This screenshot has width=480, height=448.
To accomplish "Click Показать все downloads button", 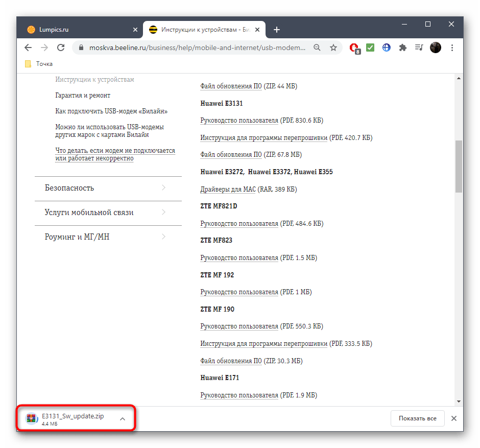I will (x=418, y=418).
